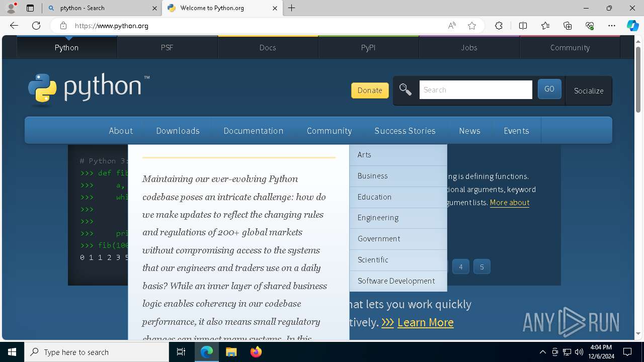
Task: Go to slide 5 in carousel
Action: (x=481, y=267)
